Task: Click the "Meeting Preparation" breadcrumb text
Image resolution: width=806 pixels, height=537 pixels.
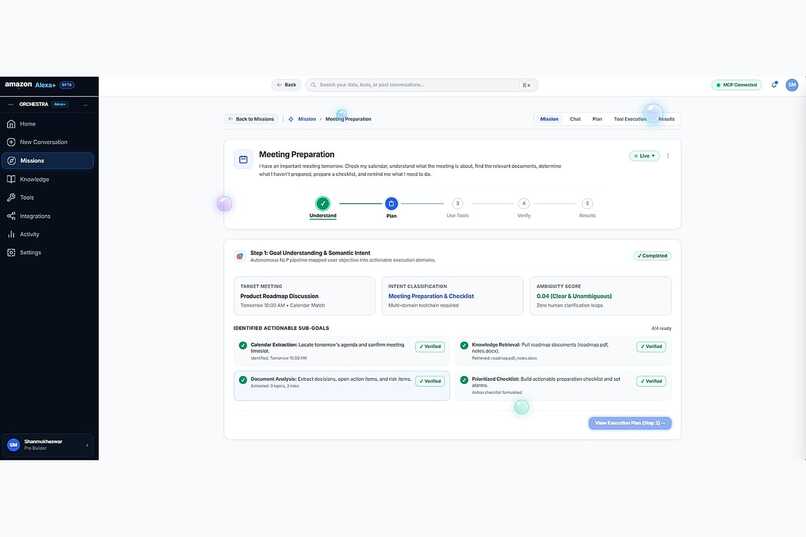Action: [348, 119]
